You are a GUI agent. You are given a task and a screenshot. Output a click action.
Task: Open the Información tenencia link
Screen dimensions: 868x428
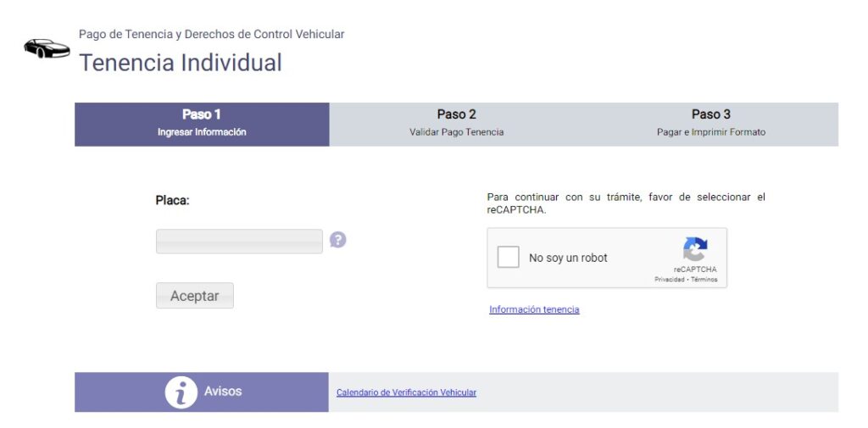click(534, 309)
